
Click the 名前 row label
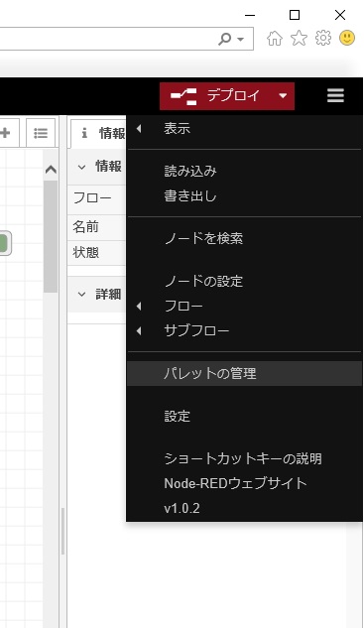[85, 227]
